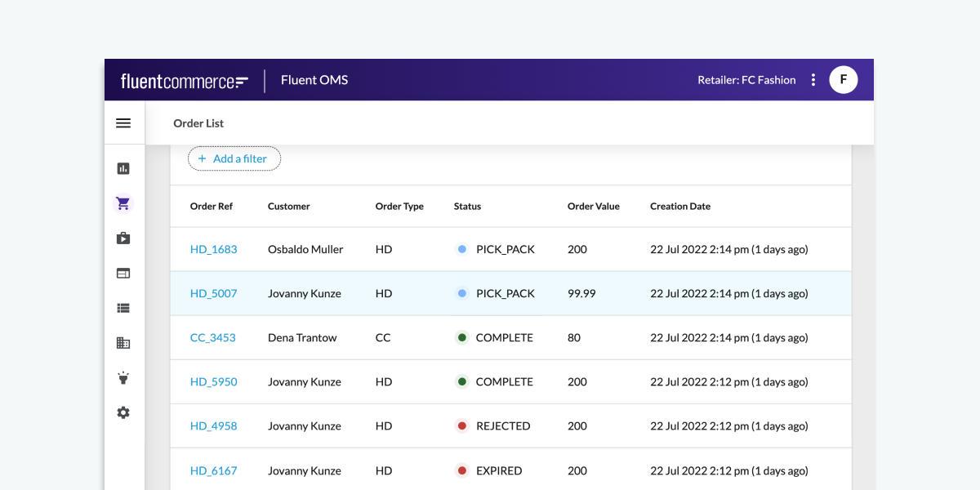980x490 pixels.
Task: Select the inventory list icon
Action: (123, 308)
